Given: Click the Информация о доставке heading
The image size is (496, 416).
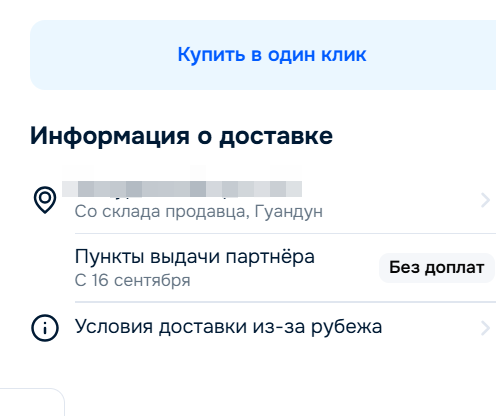Looking at the screenshot, I should tap(181, 136).
